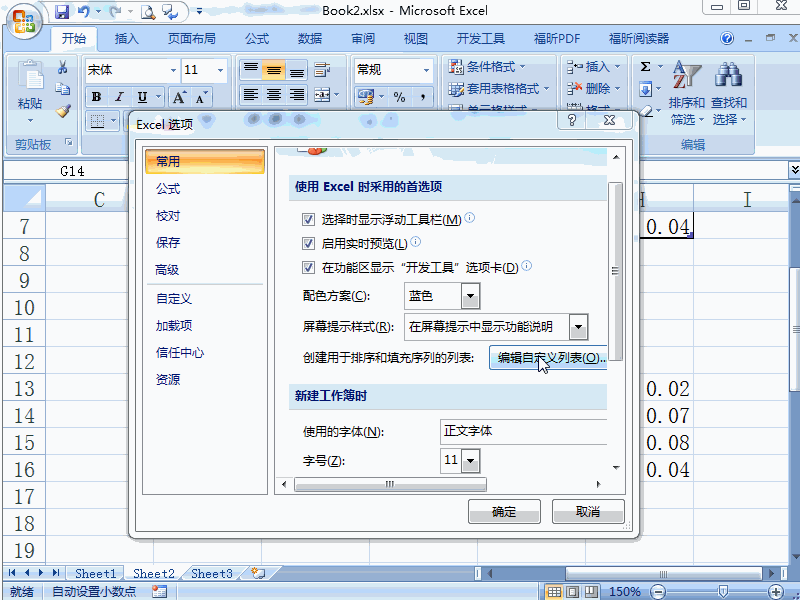Viewport: 800px width, 600px height.
Task: Switch to the Sheet3 worksheet tab
Action: click(x=210, y=573)
